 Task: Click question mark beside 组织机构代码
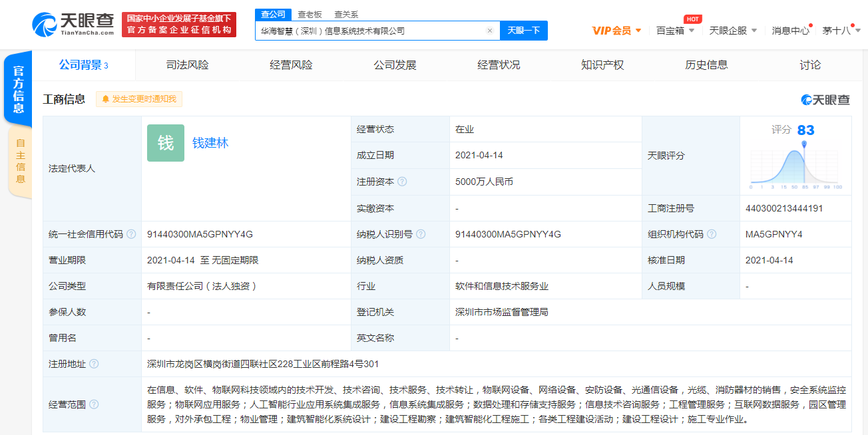click(x=712, y=233)
